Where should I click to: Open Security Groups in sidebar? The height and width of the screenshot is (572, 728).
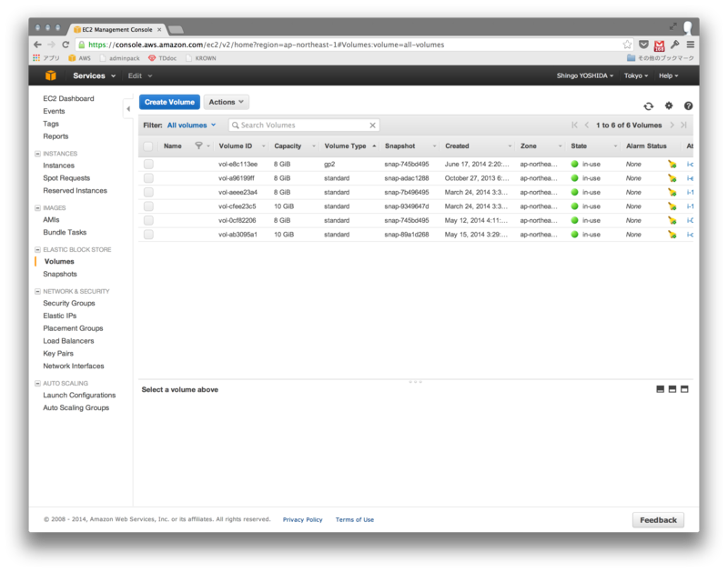click(x=69, y=303)
